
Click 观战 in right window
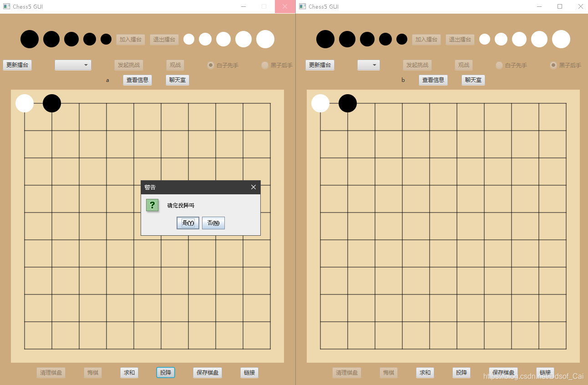tap(464, 65)
